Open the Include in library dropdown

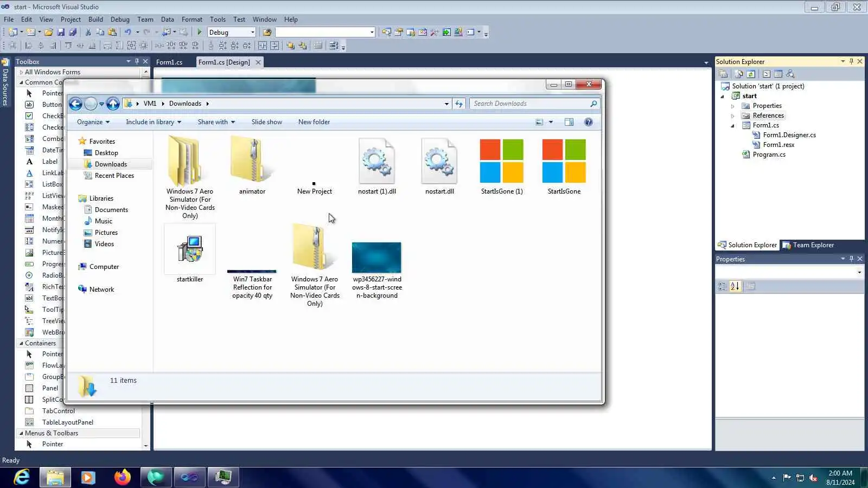[154, 122]
